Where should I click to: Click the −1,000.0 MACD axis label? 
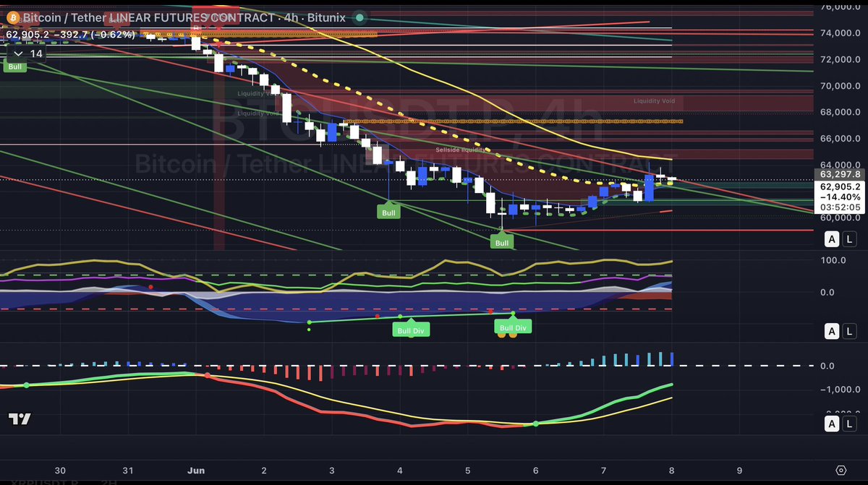[839, 390]
